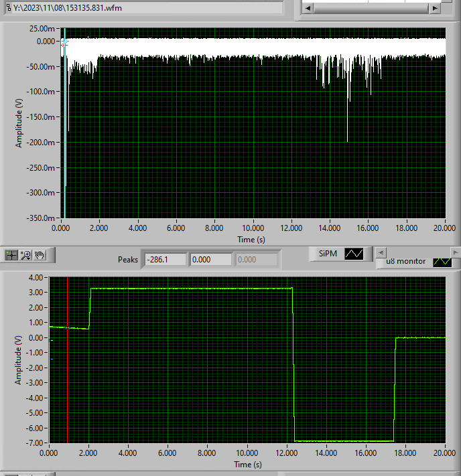Click the legend scroll right arrow

point(455,252)
